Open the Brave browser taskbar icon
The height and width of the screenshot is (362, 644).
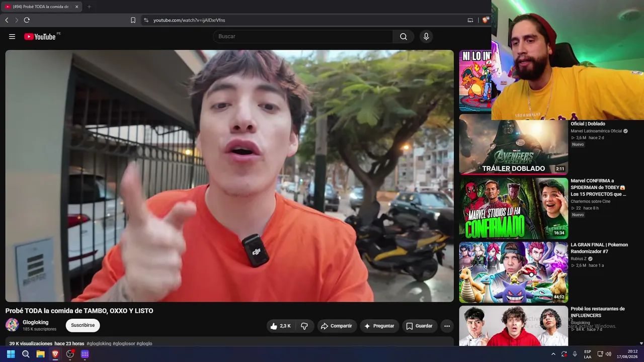point(55,354)
